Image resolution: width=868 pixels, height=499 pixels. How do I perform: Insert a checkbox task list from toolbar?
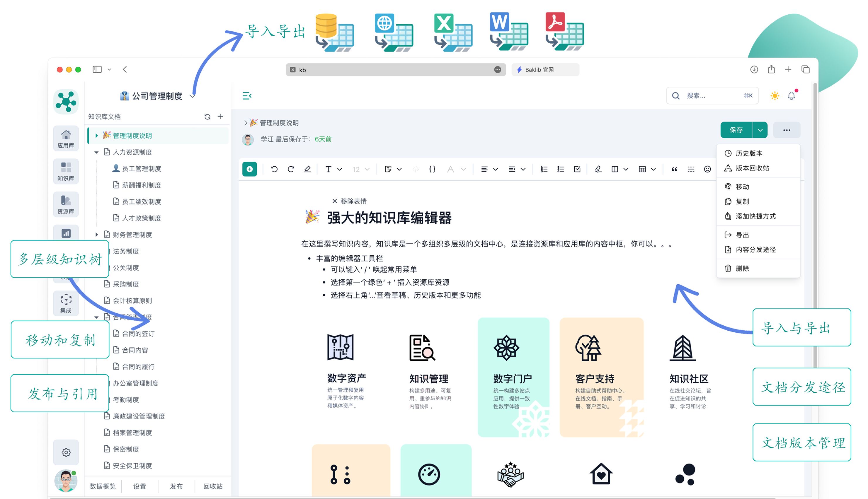(x=577, y=169)
